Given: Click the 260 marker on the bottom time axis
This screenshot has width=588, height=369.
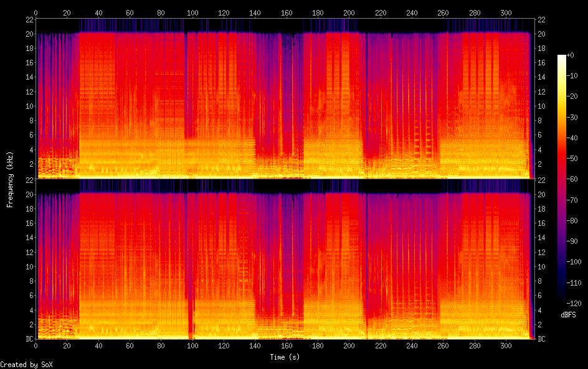Looking at the screenshot, I should point(443,345).
